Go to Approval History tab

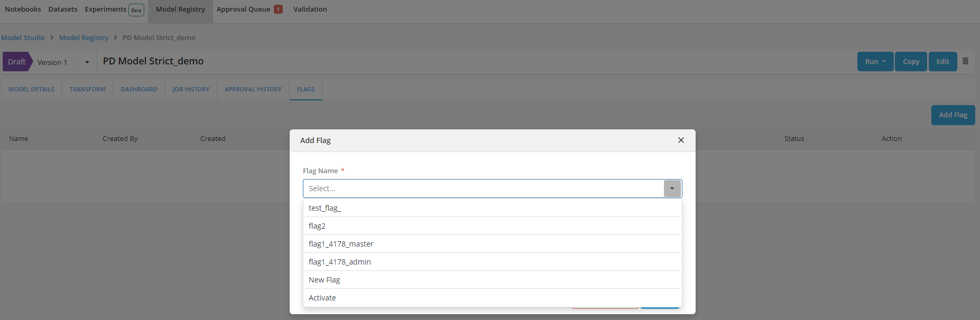[253, 89]
